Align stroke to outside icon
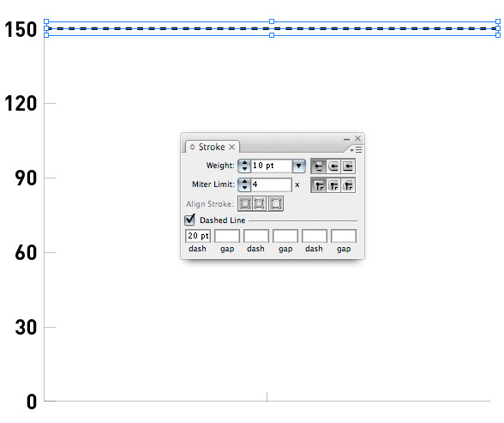The width and height of the screenshot is (504, 423). click(x=276, y=203)
